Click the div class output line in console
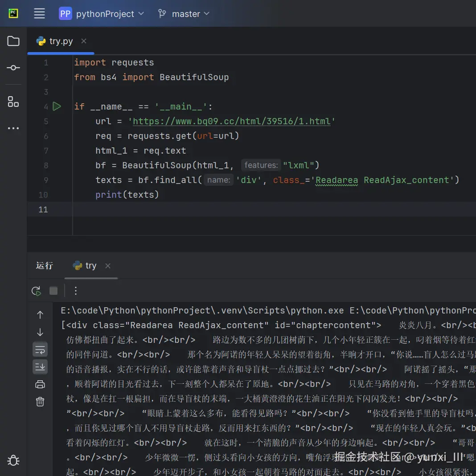The width and height of the screenshot is (476, 476). point(221,325)
